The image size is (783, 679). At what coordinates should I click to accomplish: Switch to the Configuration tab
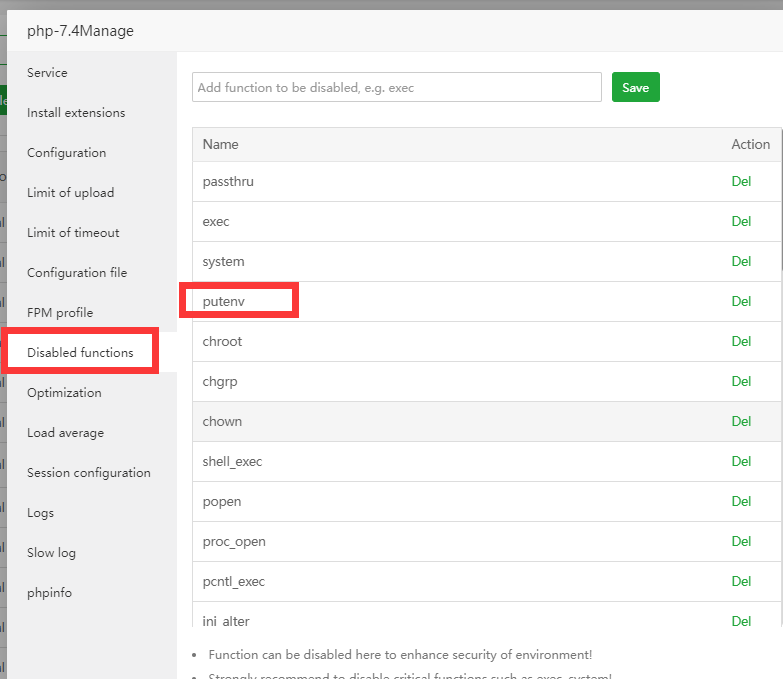coord(66,153)
